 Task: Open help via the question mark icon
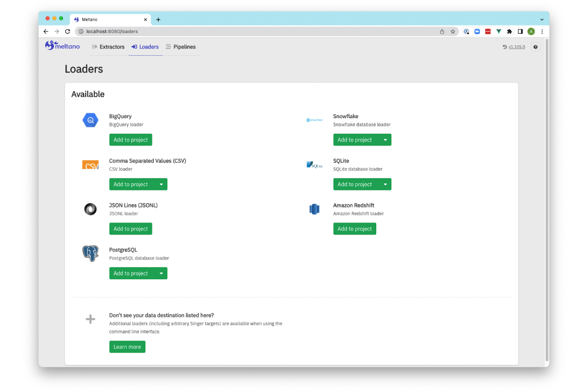tap(535, 46)
